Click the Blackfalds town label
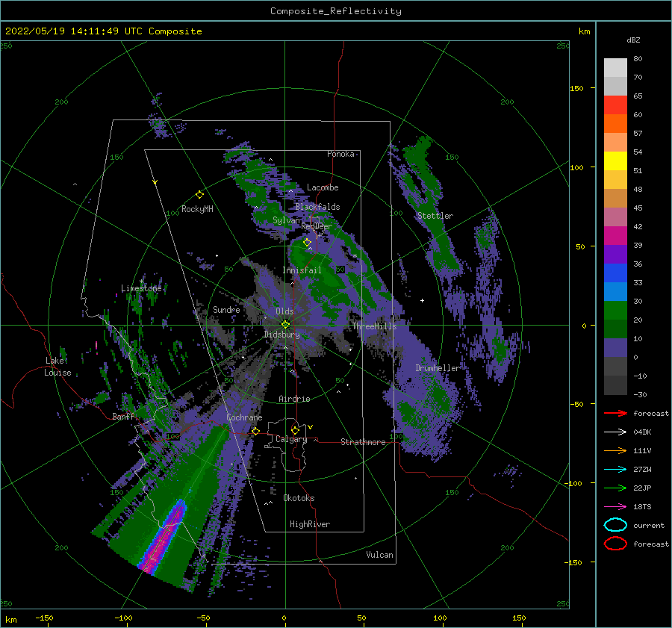Image resolution: width=672 pixels, height=628 pixels. 317,207
